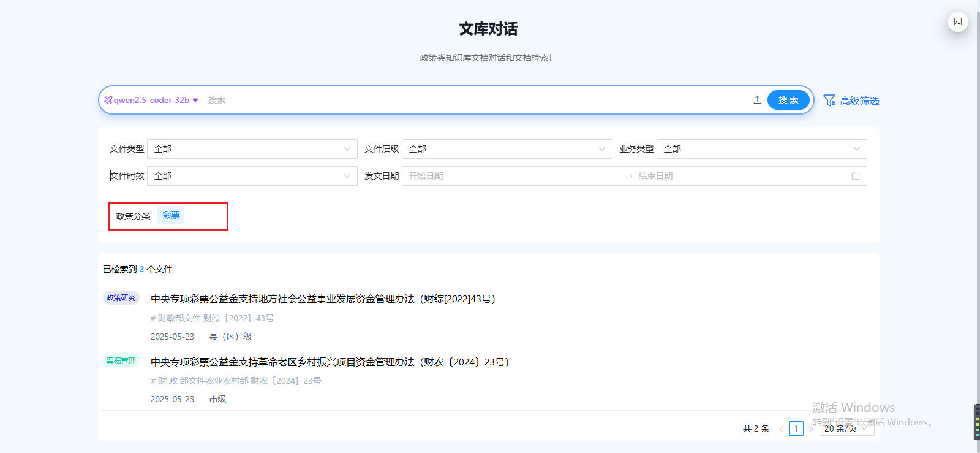This screenshot has height=453, width=980.
Task: Open the qwen2.5-coder-32b model selector
Action: [x=151, y=100]
